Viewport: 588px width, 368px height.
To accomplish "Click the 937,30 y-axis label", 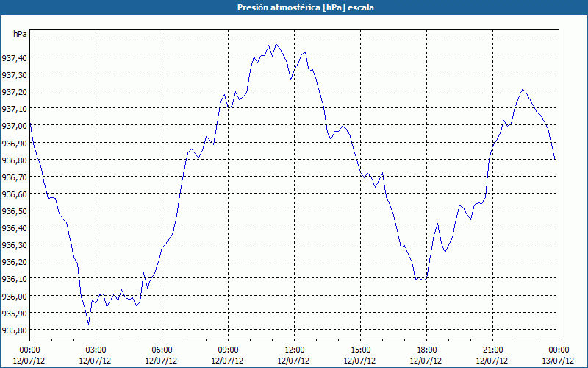I will coord(14,75).
